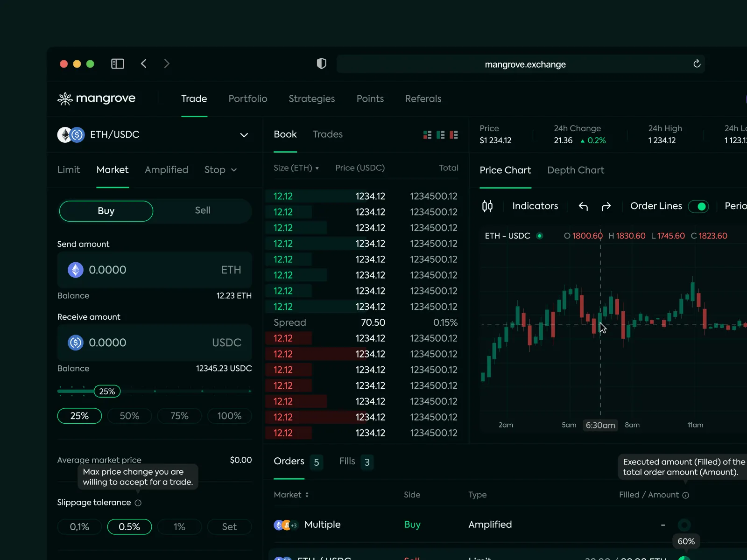Choose 0,1% slippage tolerance
747x560 pixels.
79,527
